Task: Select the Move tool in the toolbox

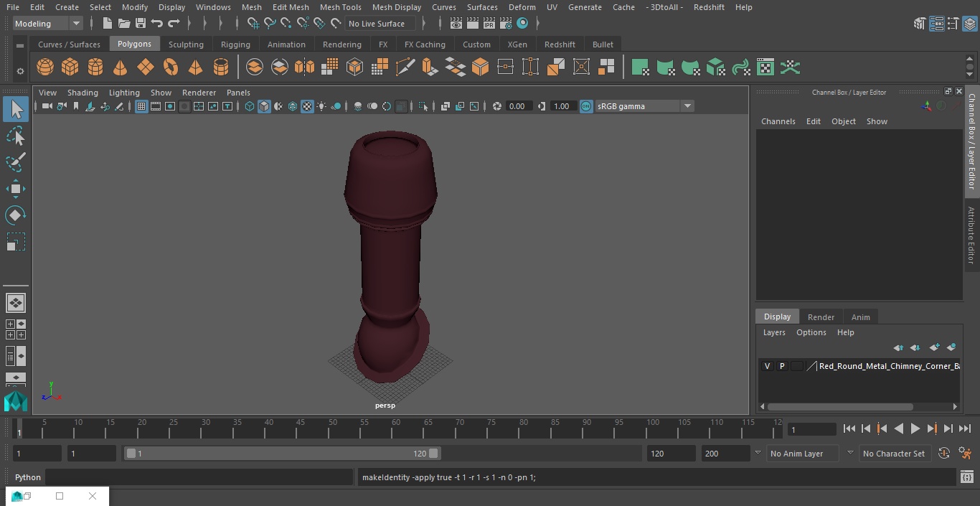Action: click(16, 189)
